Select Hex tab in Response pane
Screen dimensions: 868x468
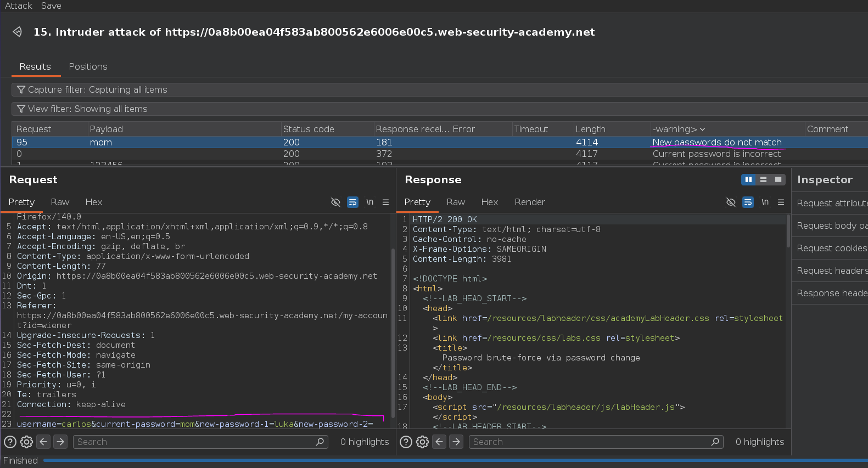click(490, 202)
